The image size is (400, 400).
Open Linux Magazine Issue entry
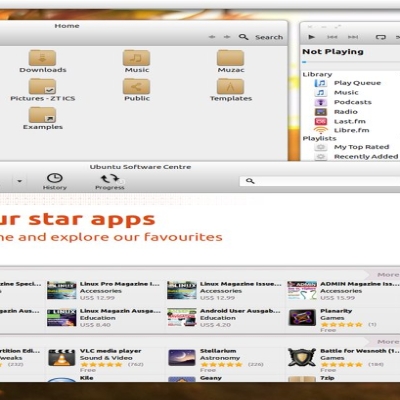click(224, 291)
